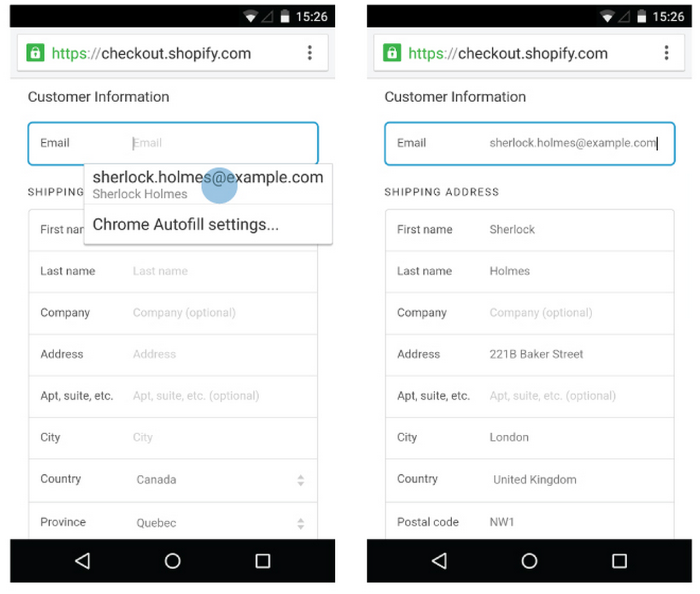This screenshot has height=594, width=700.
Task: Tap cellular signal icon on left phone
Action: pyautogui.click(x=268, y=17)
